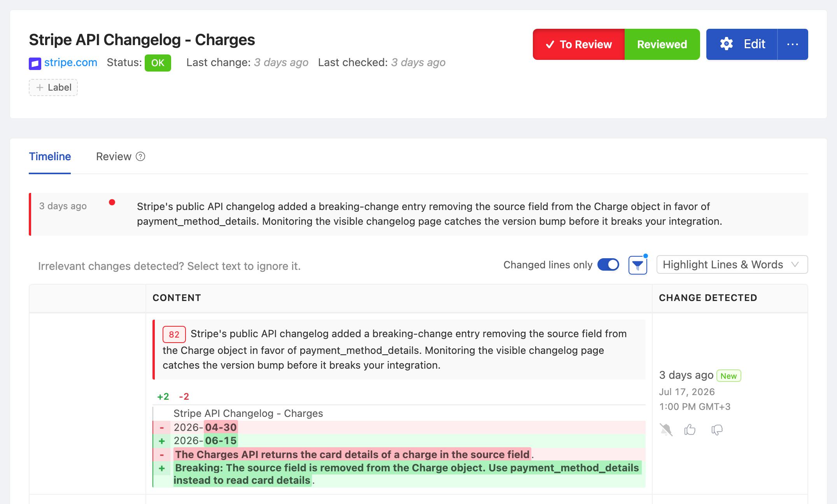This screenshot has height=504, width=837.
Task: Give thumbs down to the change
Action: click(x=717, y=430)
